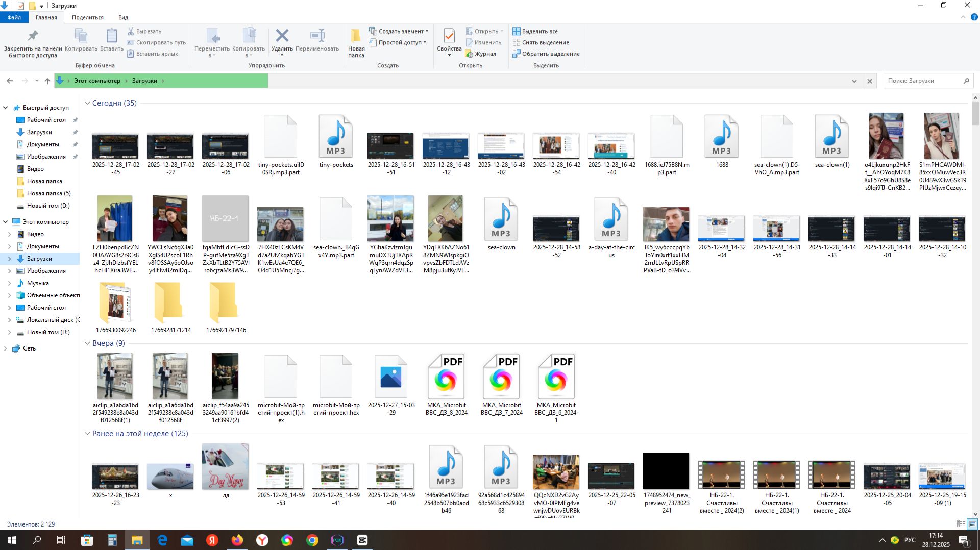Pin to Quick Access panel icon

tap(33, 43)
